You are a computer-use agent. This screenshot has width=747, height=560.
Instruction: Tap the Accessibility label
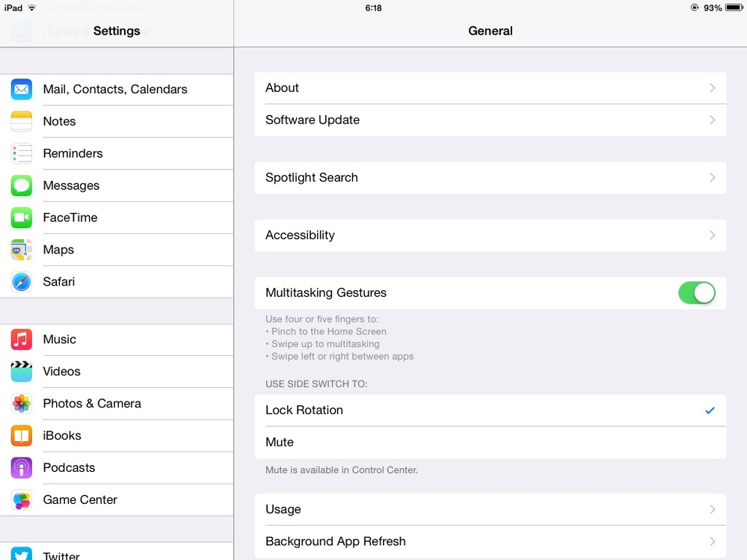pos(300,236)
